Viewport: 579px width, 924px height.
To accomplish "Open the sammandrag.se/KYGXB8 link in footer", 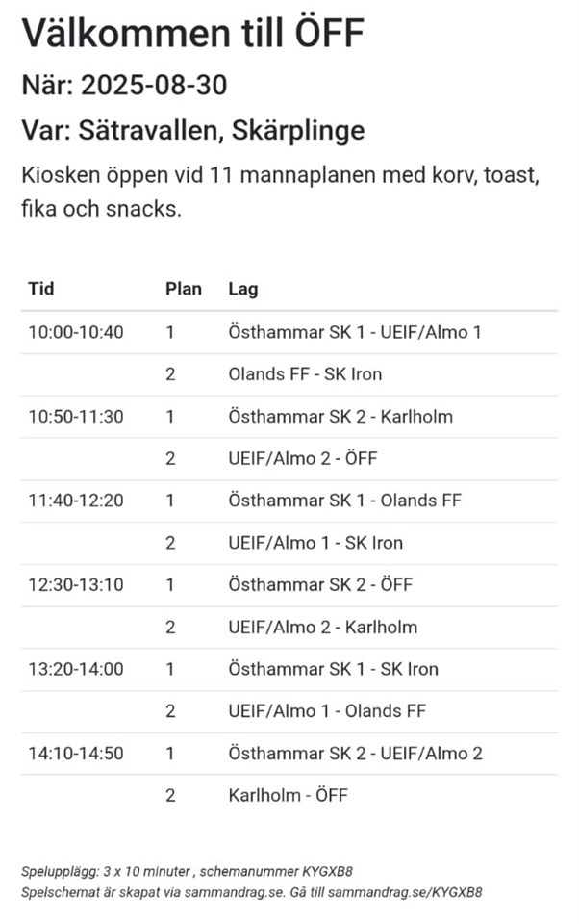I will (x=406, y=892).
